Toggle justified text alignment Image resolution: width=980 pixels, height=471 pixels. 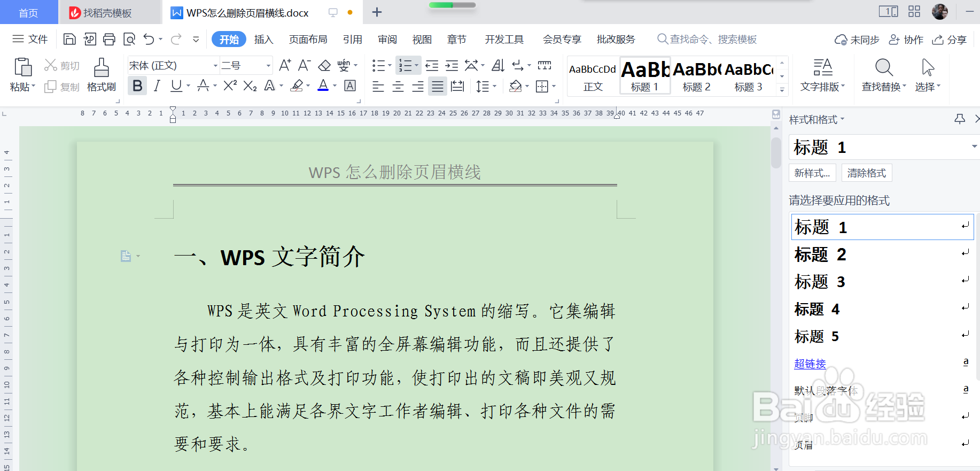[x=438, y=86]
